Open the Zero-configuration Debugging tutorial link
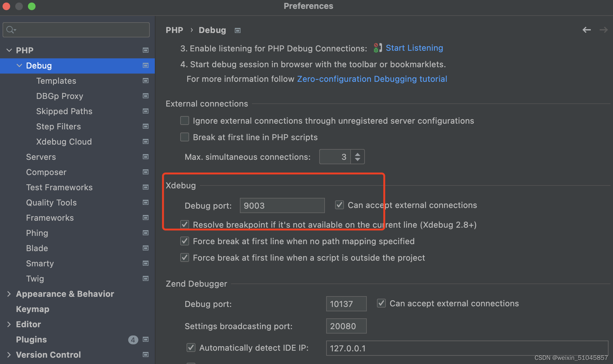 pyautogui.click(x=372, y=79)
